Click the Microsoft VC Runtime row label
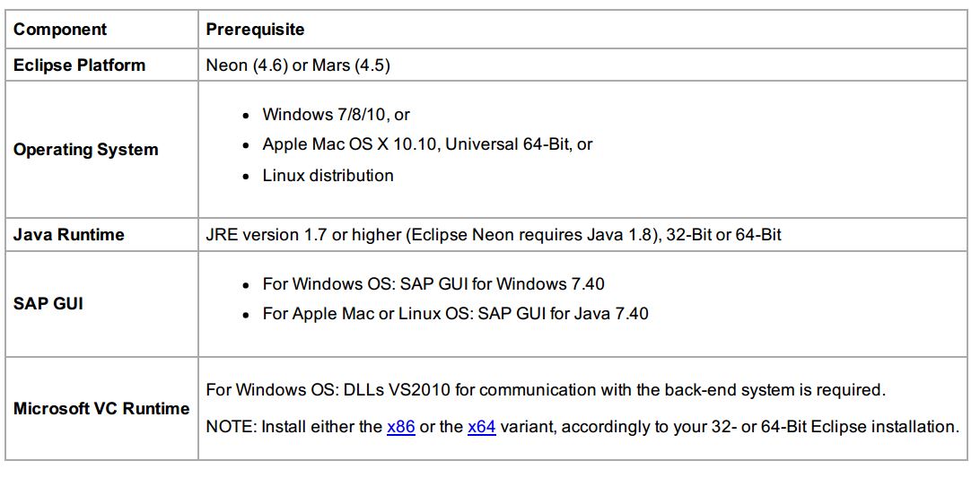The height and width of the screenshot is (478, 980). click(101, 409)
